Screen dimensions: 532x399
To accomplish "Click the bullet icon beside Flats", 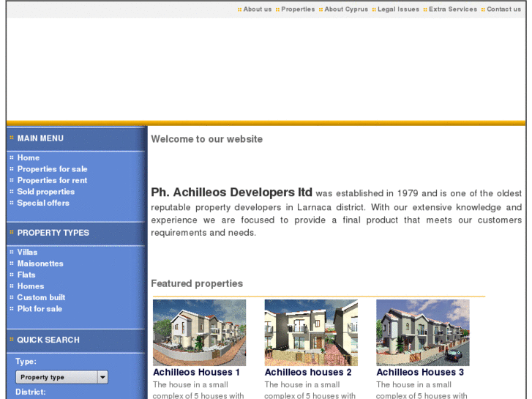I will pos(12,275).
